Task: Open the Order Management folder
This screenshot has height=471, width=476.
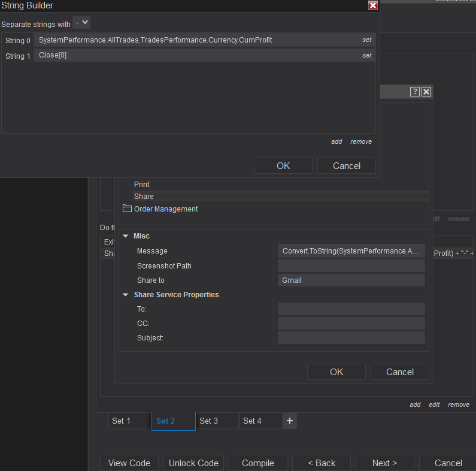Action: (x=165, y=209)
